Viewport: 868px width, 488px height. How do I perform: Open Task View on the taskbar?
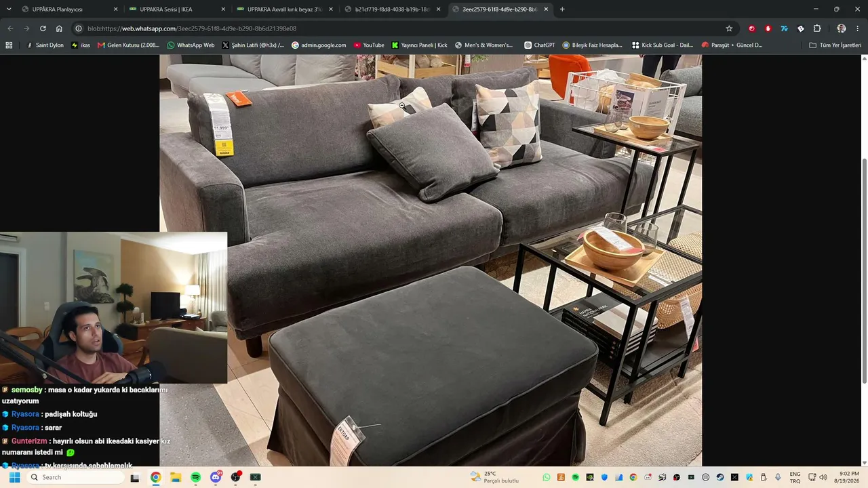point(135,477)
